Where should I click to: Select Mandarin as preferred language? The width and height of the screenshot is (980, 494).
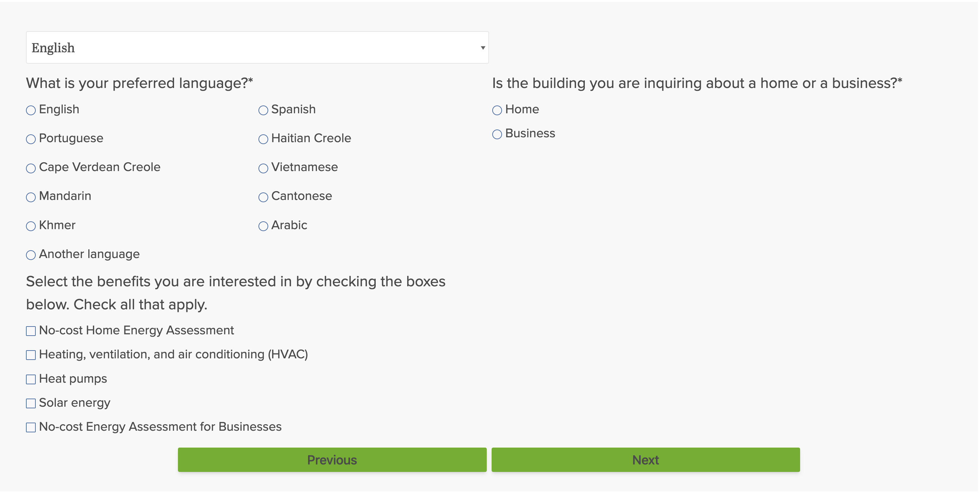[31, 197]
